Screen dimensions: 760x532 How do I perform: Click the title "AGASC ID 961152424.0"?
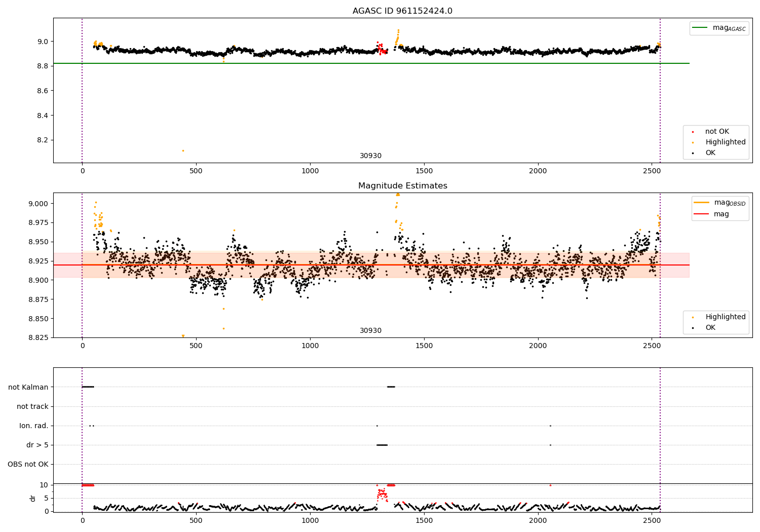(402, 11)
